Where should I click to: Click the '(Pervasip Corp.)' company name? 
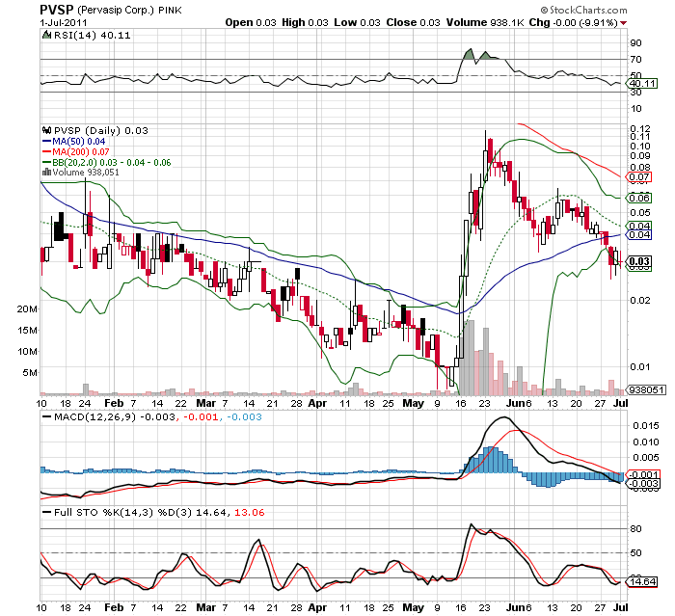tap(116, 10)
